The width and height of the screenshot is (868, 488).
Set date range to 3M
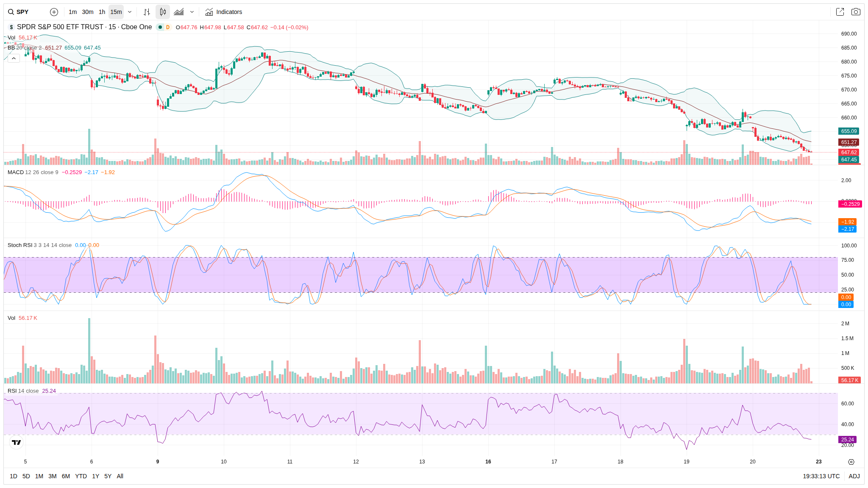[x=53, y=476]
